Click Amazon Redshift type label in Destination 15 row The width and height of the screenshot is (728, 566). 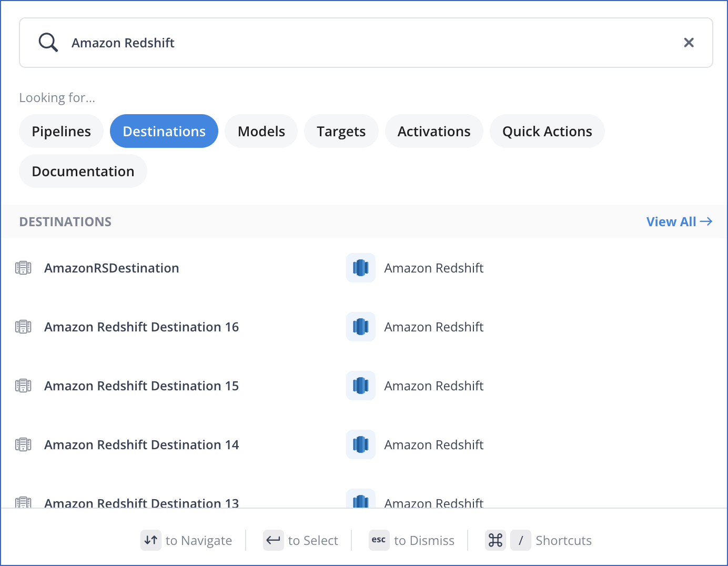point(434,386)
